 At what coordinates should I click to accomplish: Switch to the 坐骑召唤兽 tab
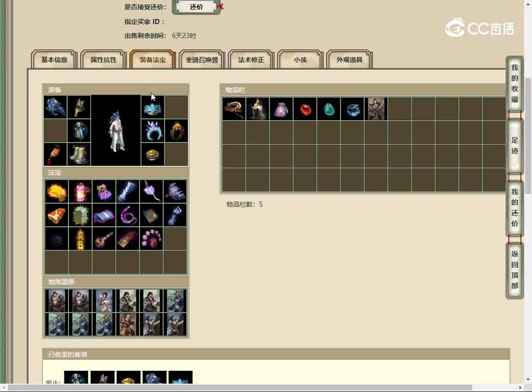tap(202, 60)
